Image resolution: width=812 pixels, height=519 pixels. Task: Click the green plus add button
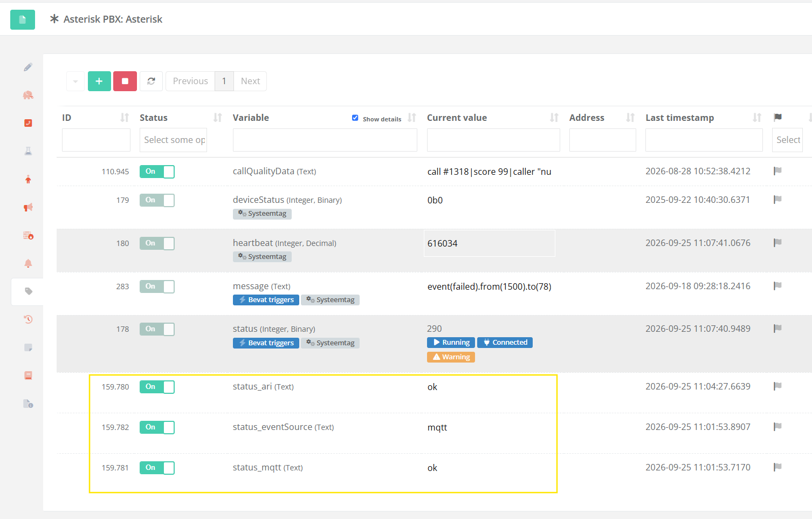pyautogui.click(x=99, y=81)
